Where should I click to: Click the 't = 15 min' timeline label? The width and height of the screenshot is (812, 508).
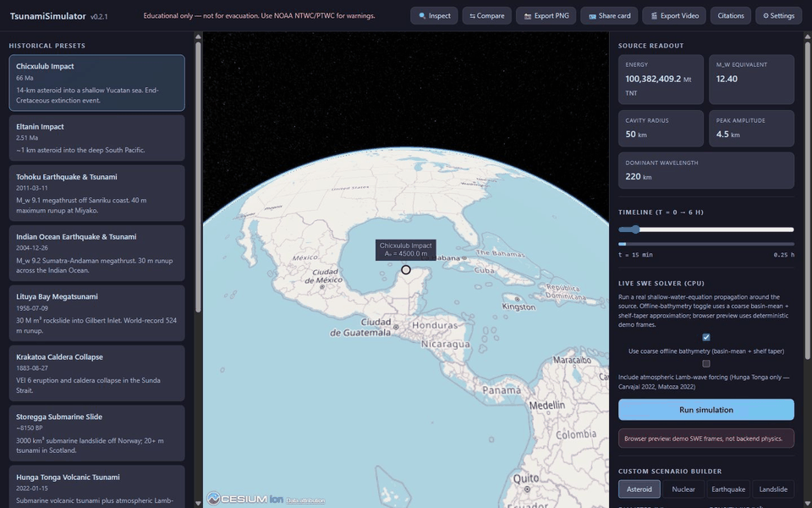[x=635, y=255]
